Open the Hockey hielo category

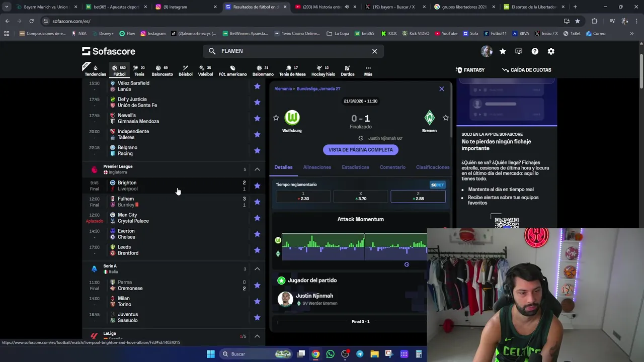coord(323,70)
